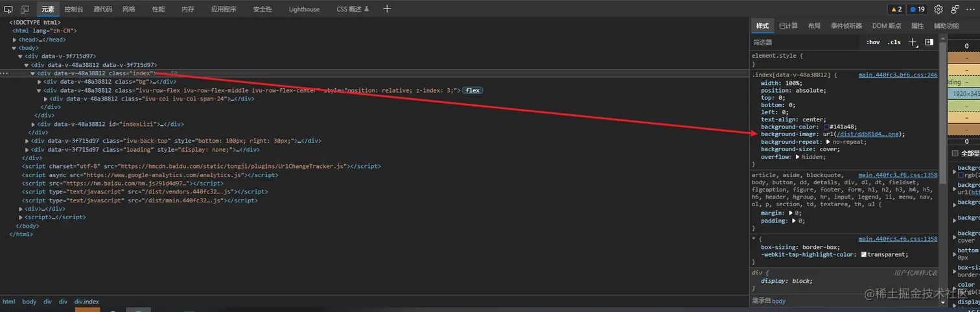Screen dimensions: 980x312
Task: Open the 性能 performance tab
Action: [158, 9]
